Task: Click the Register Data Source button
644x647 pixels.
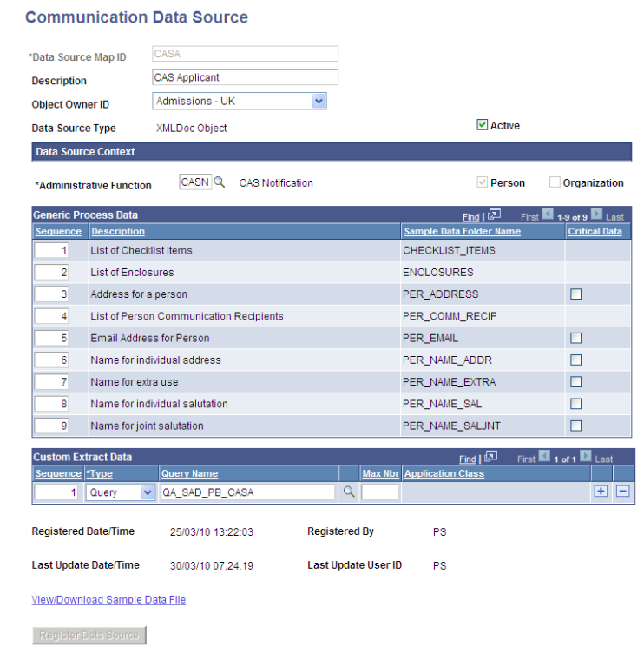Action: [x=89, y=636]
